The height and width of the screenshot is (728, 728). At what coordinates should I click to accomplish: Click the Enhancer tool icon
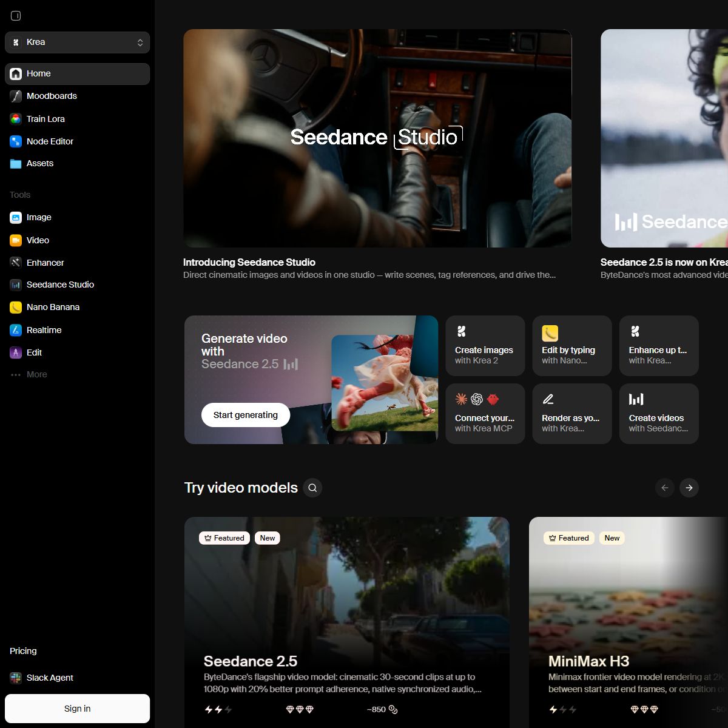point(16,263)
